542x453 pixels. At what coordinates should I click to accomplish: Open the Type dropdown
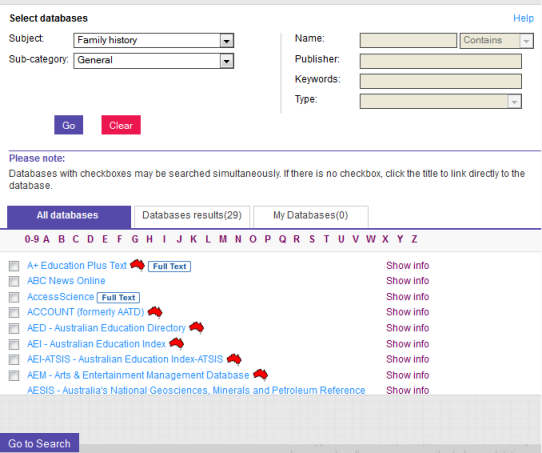(441, 101)
